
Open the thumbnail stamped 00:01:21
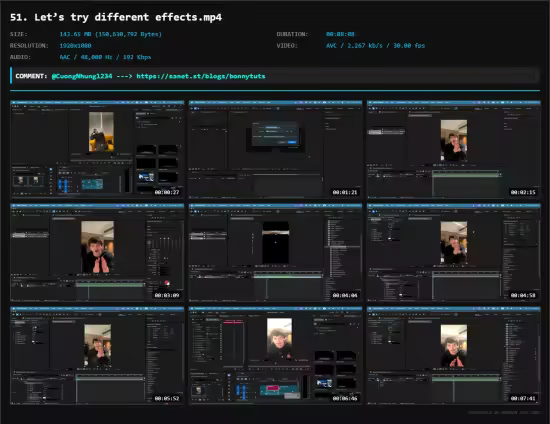point(275,149)
